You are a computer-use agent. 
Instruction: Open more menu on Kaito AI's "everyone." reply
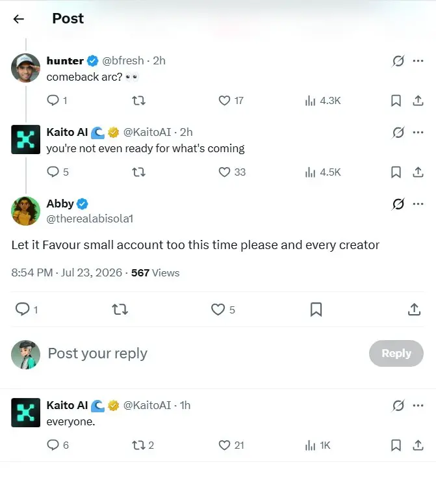(x=418, y=405)
